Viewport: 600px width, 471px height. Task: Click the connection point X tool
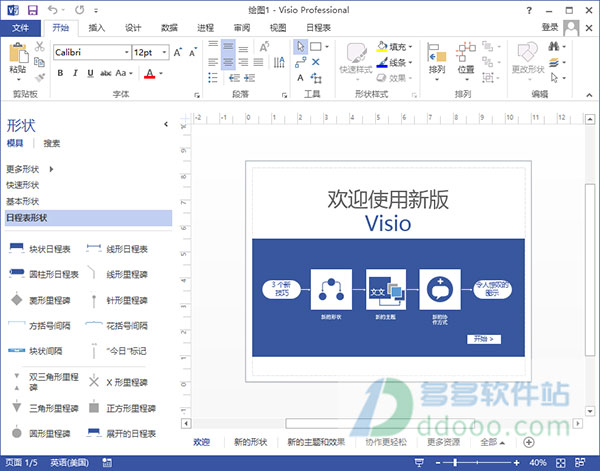316,62
